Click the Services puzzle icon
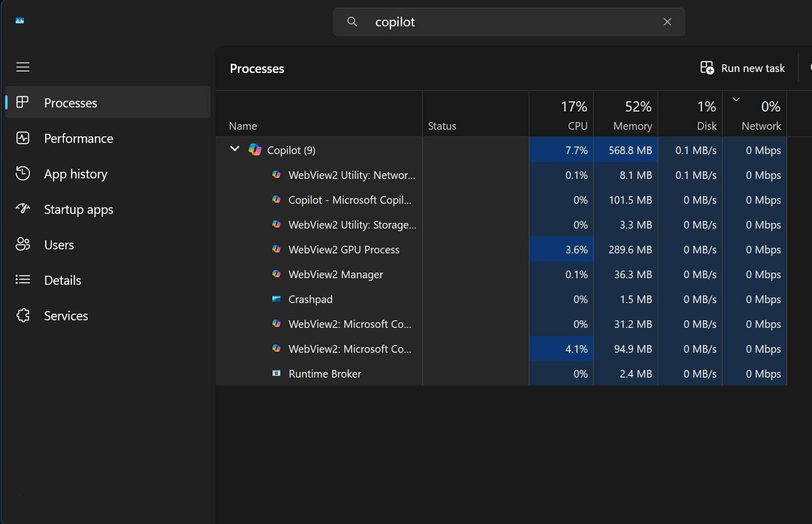 (x=23, y=315)
